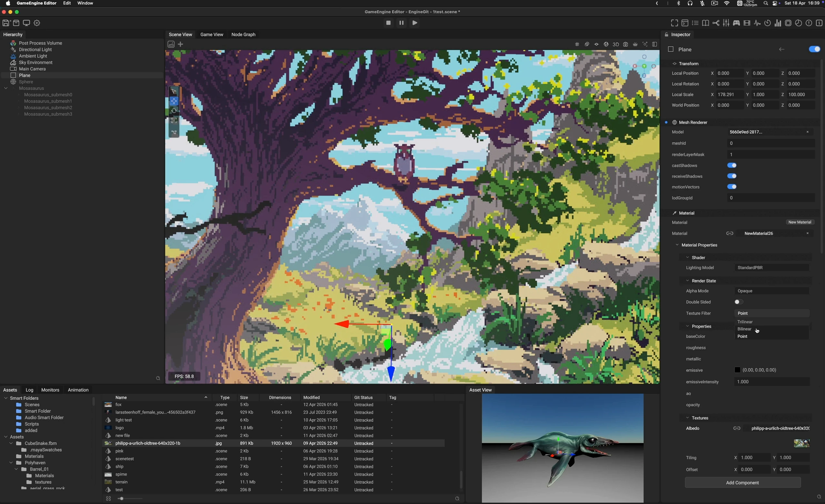The image size is (825, 504).
Task: Open the Lighting Model dropdown
Action: 771,268
